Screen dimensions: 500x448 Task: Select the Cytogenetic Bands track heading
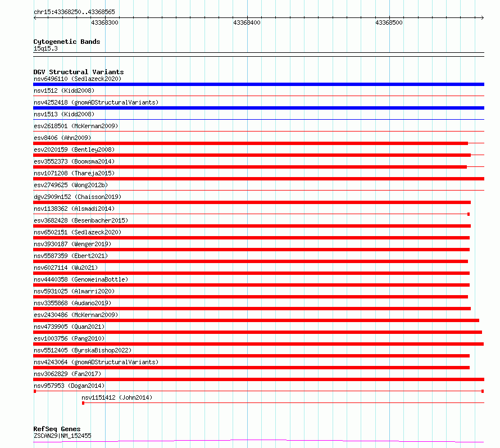point(67,42)
